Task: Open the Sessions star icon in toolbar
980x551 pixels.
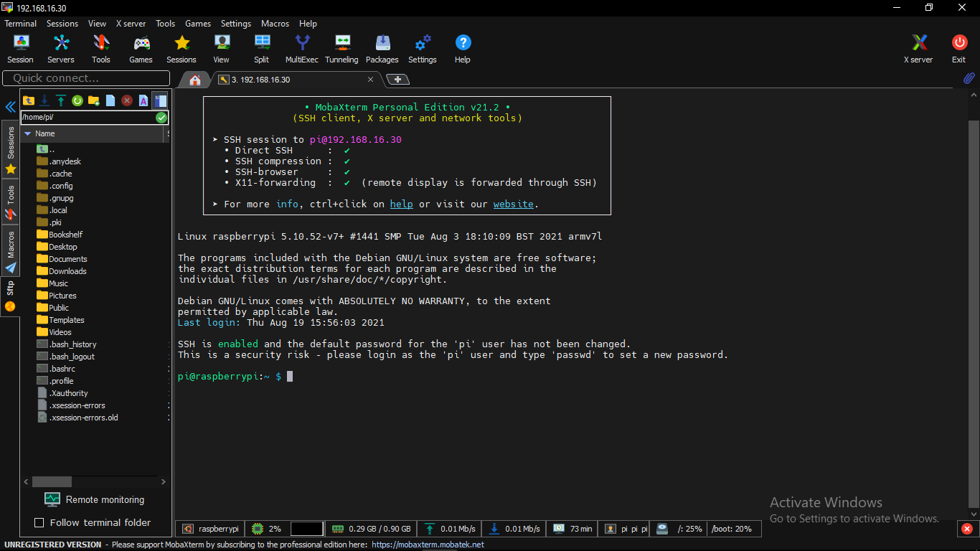Action: (x=182, y=49)
